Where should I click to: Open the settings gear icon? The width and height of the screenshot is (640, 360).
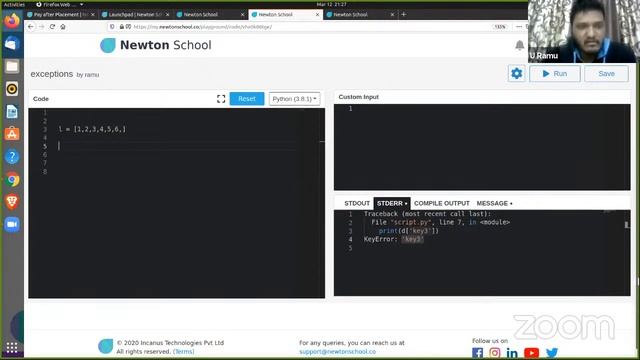516,73
